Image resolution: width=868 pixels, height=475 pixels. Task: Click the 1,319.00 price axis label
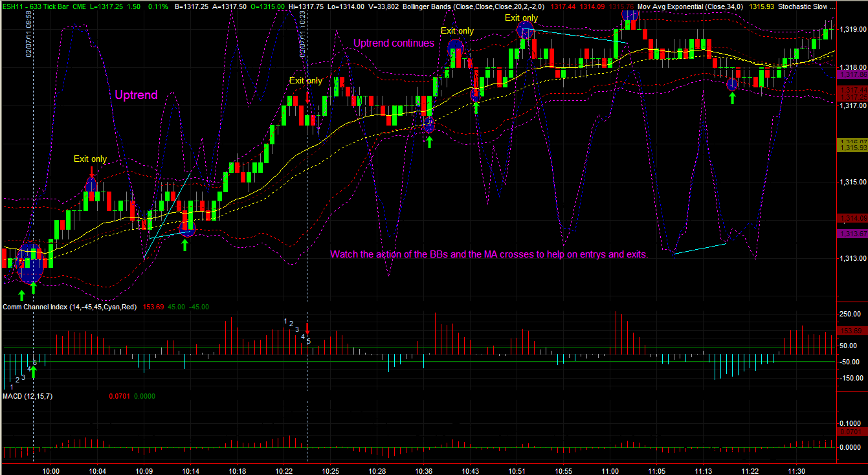coord(852,29)
